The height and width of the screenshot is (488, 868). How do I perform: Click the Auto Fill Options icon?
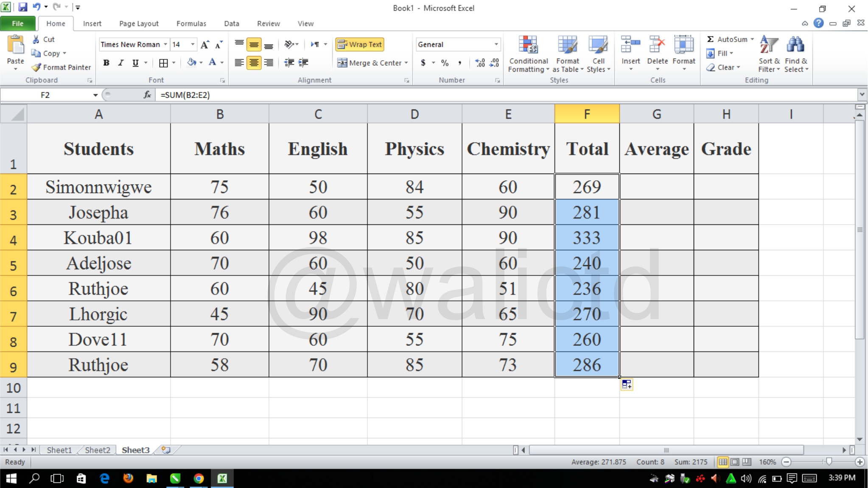pyautogui.click(x=627, y=384)
